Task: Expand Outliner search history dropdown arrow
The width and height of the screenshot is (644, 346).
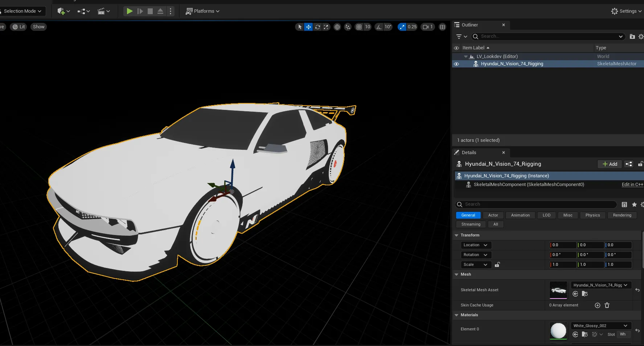Action: [621, 37]
